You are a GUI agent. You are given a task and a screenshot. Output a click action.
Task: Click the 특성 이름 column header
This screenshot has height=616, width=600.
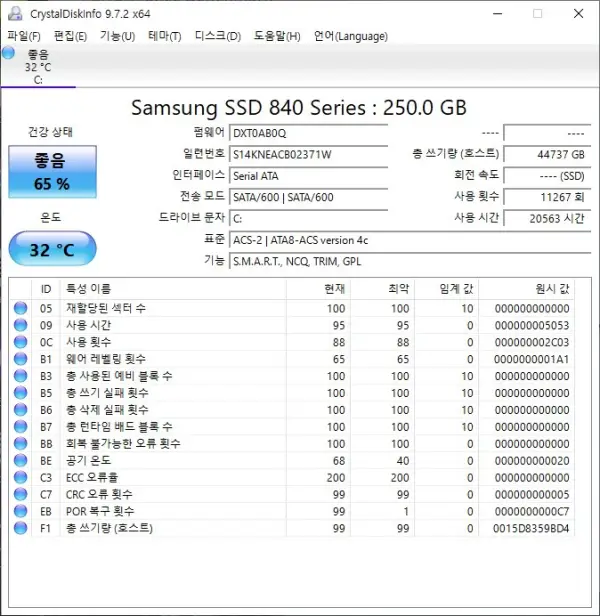173,289
